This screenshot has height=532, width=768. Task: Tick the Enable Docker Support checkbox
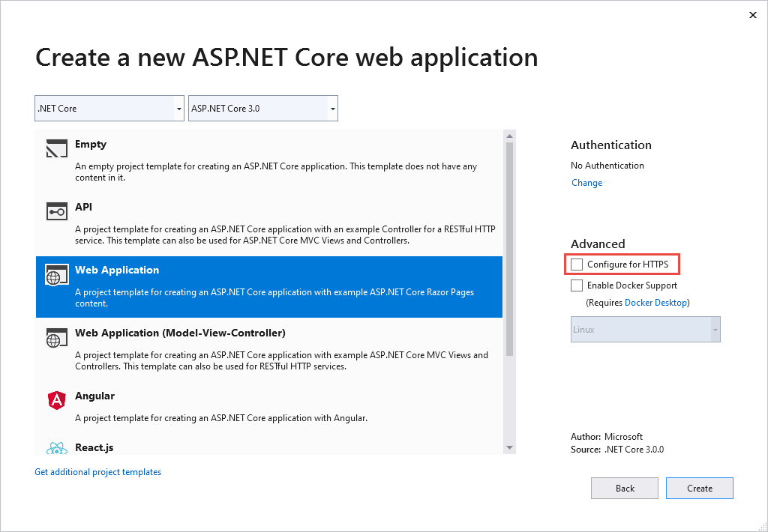click(x=577, y=285)
